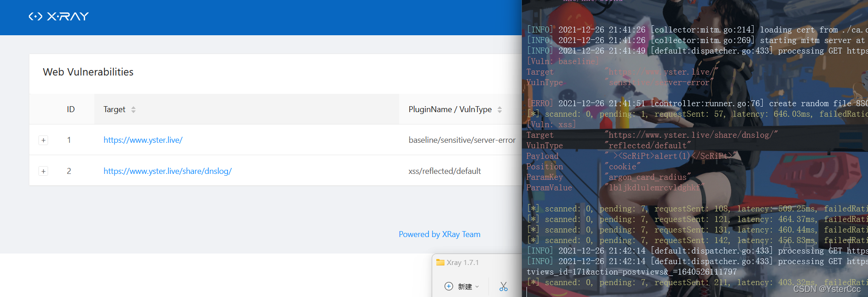The height and width of the screenshot is (297, 868).
Task: Open https://www.yster.live/share/dnslog/ target link
Action: 168,171
